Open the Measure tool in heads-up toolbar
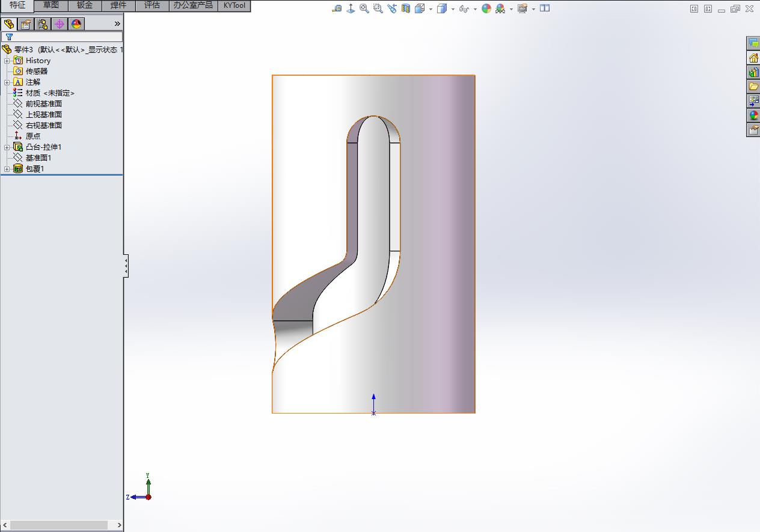The width and height of the screenshot is (760, 532). [x=337, y=8]
